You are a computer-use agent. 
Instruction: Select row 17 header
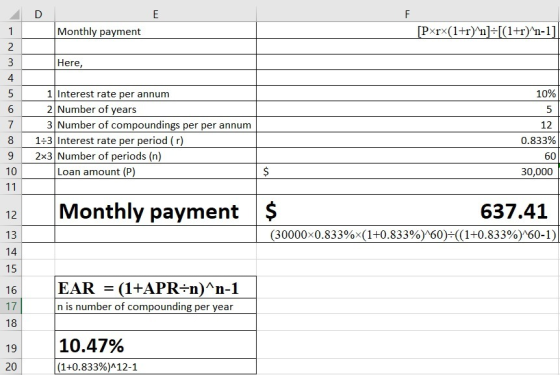(x=11, y=306)
